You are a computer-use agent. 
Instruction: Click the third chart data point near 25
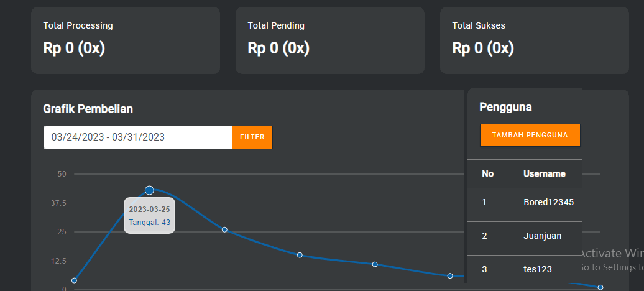click(224, 229)
